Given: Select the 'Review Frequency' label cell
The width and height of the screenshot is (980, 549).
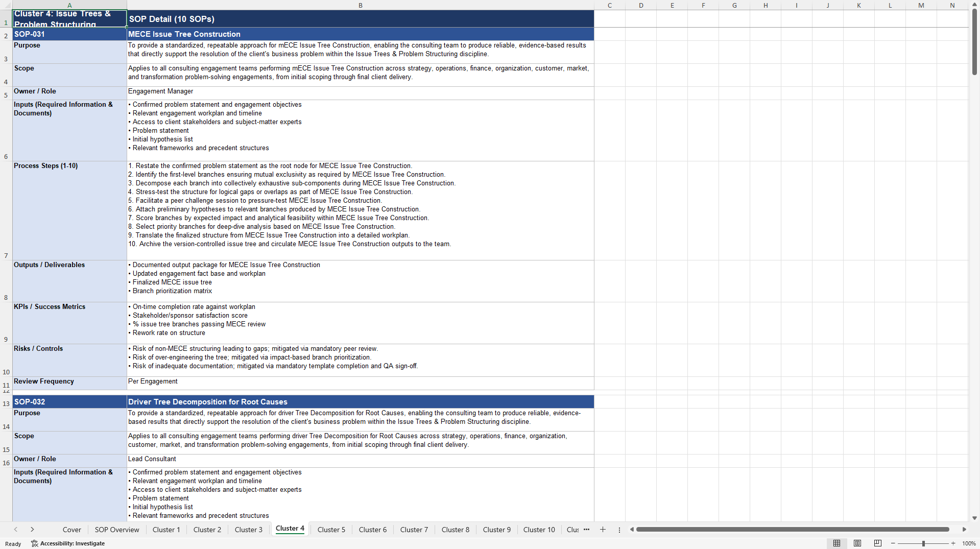Looking at the screenshot, I should coord(69,384).
